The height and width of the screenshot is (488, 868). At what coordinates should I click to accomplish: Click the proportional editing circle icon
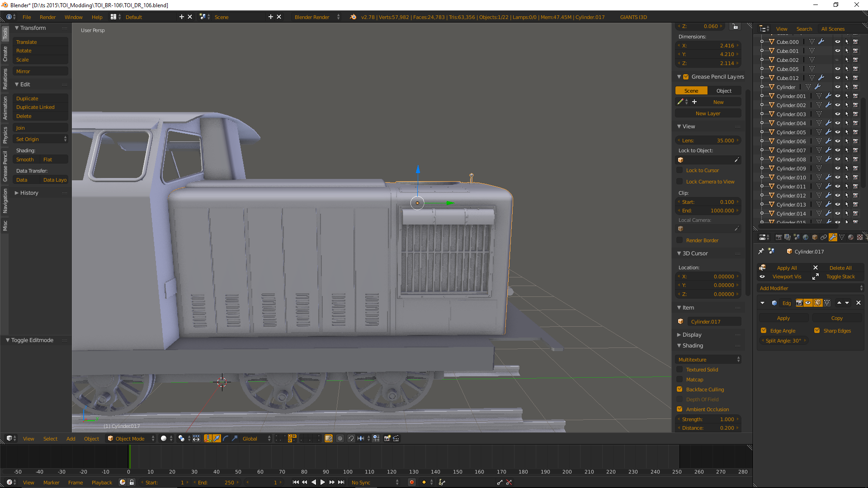(340, 438)
